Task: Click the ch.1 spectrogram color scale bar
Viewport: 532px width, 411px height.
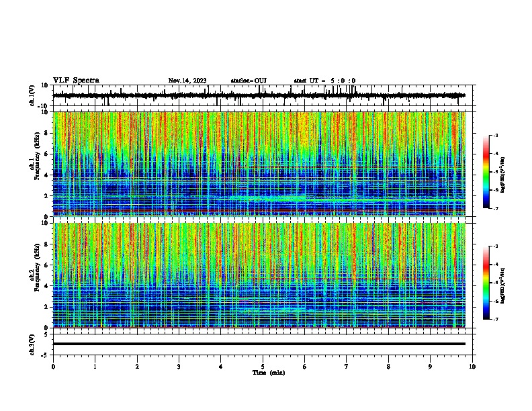Action: [x=486, y=172]
